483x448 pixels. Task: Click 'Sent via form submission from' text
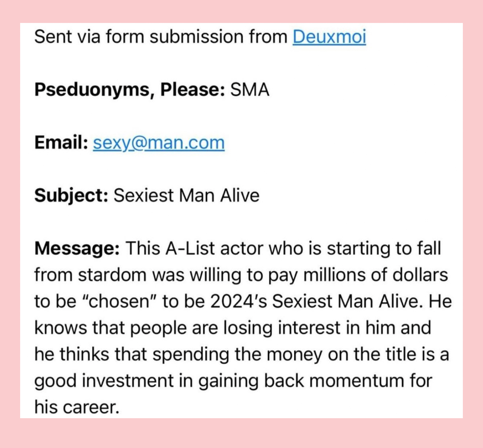point(161,37)
